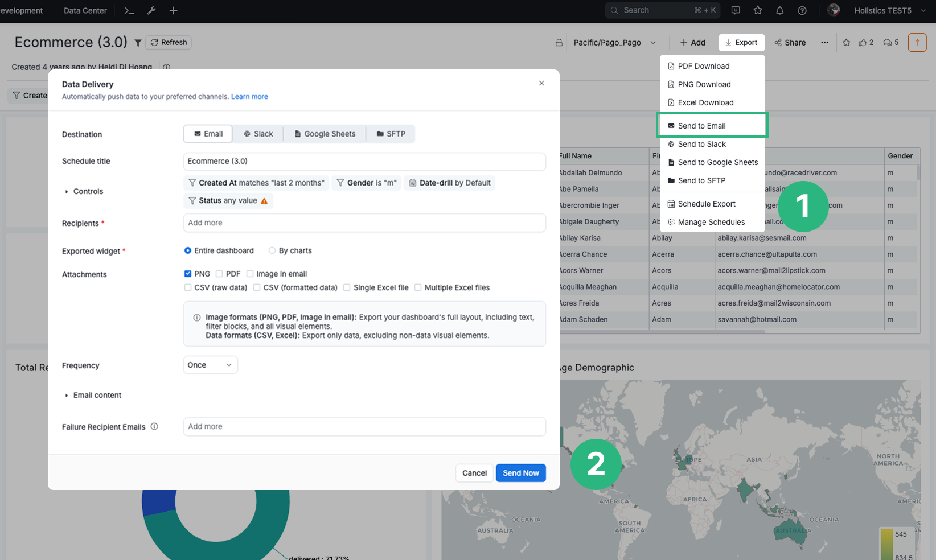The width and height of the screenshot is (936, 560).
Task: Expand the Controls section in Data Delivery
Action: (84, 191)
